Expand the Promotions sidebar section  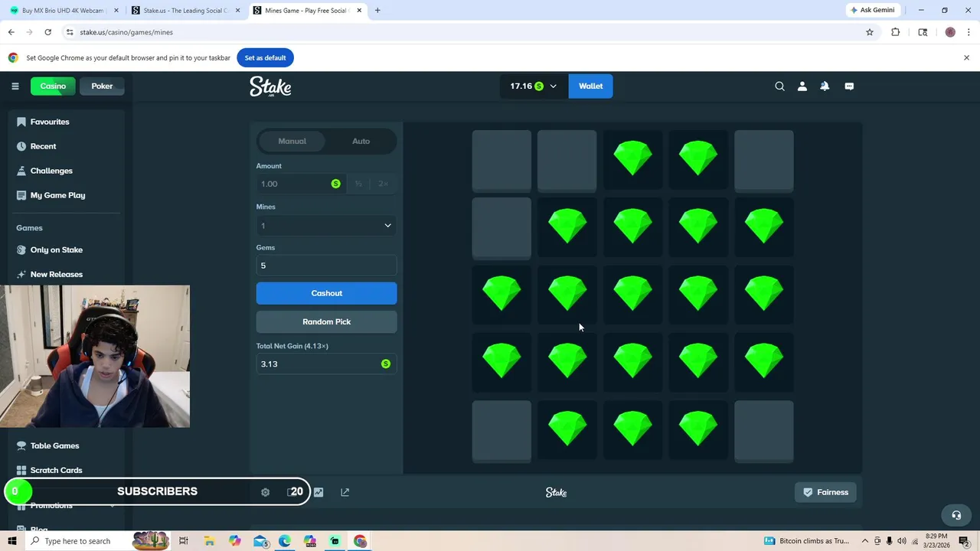[x=64, y=506]
